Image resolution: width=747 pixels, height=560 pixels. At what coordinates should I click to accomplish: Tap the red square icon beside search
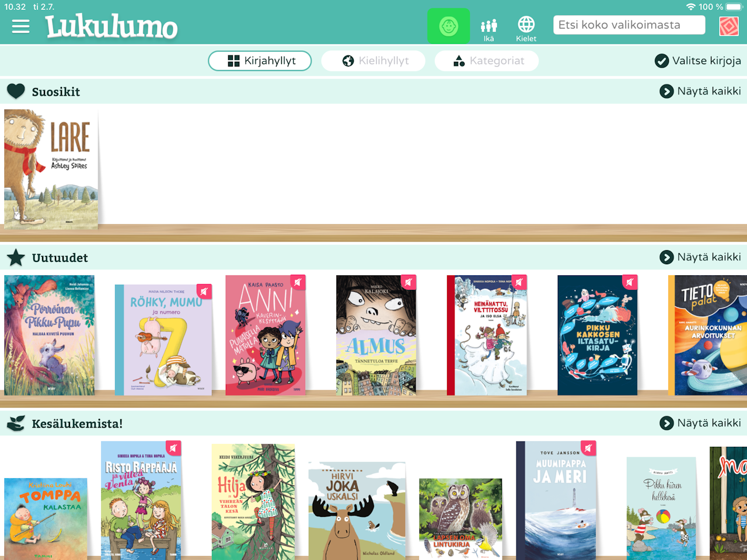[729, 26]
